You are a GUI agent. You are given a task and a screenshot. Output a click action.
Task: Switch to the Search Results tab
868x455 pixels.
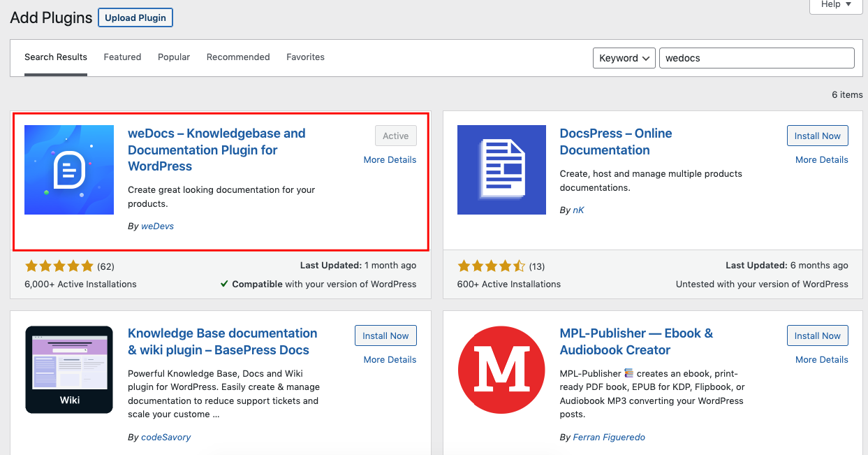pos(56,57)
